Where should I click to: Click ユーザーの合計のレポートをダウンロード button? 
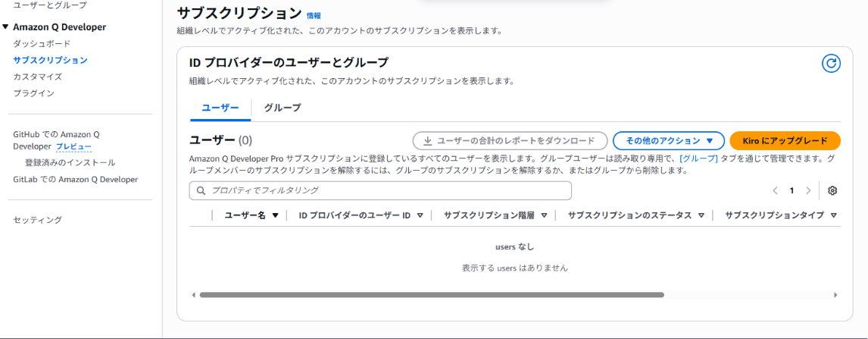pos(510,140)
